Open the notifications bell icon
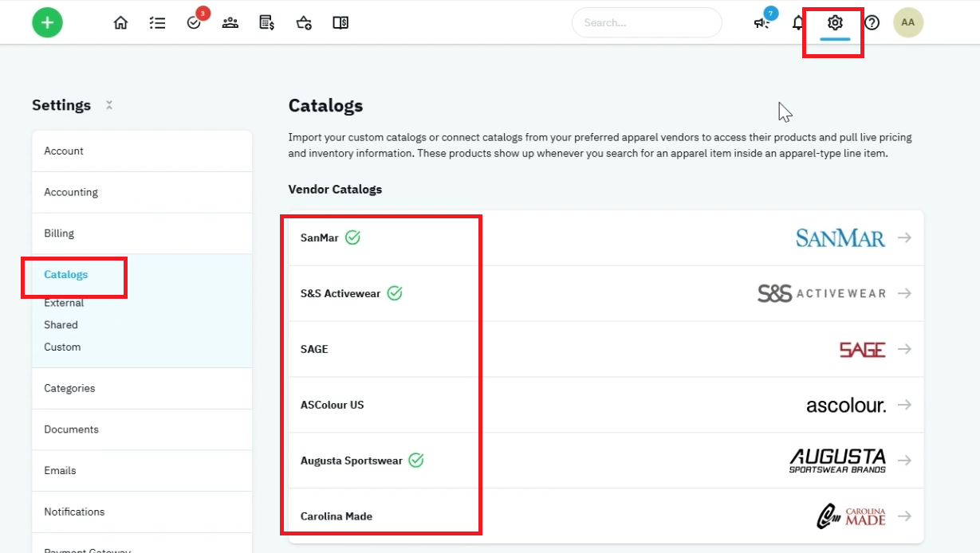The height and width of the screenshot is (553, 980). 798,22
